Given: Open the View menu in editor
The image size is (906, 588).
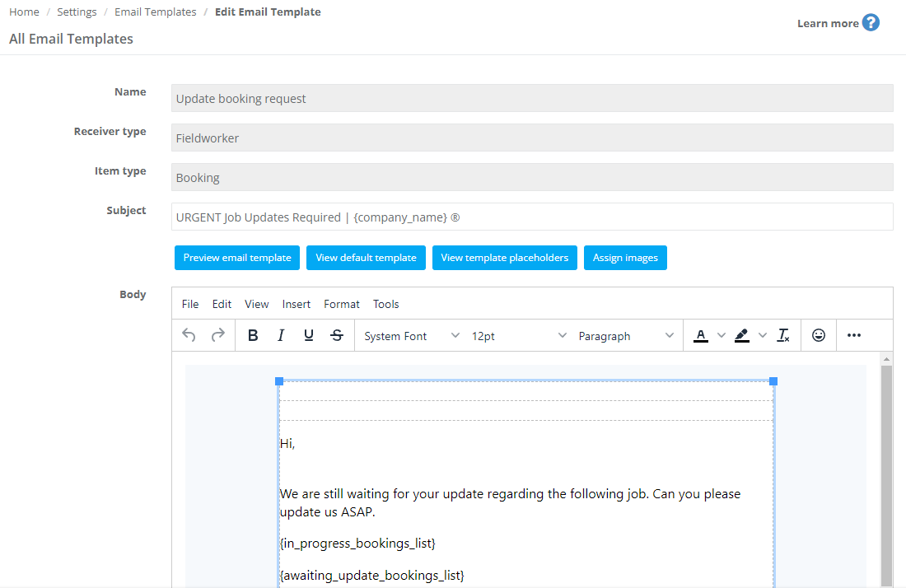Looking at the screenshot, I should (x=256, y=304).
